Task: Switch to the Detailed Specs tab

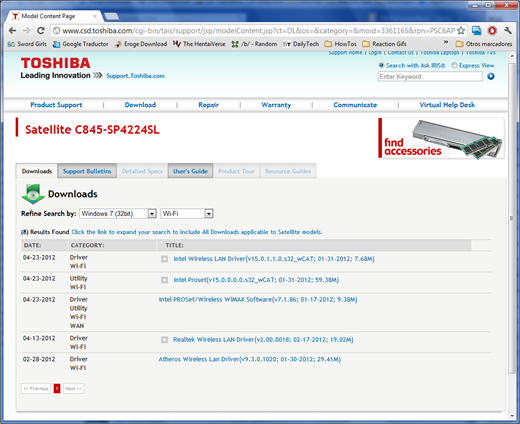Action: coord(142,171)
